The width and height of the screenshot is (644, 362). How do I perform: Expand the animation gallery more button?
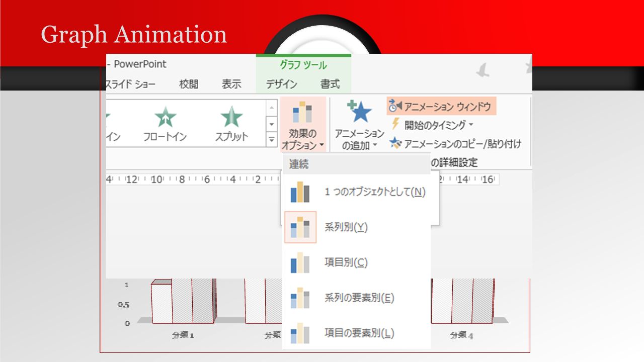[272, 140]
